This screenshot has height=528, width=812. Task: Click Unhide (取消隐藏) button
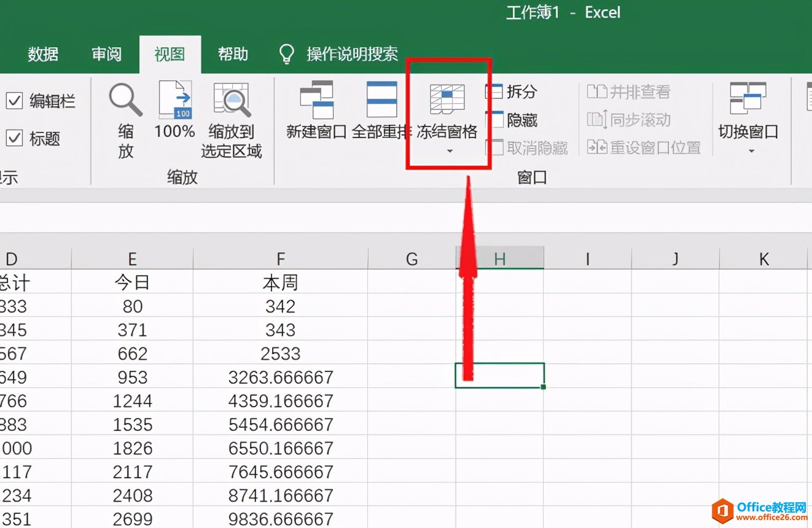coord(526,147)
